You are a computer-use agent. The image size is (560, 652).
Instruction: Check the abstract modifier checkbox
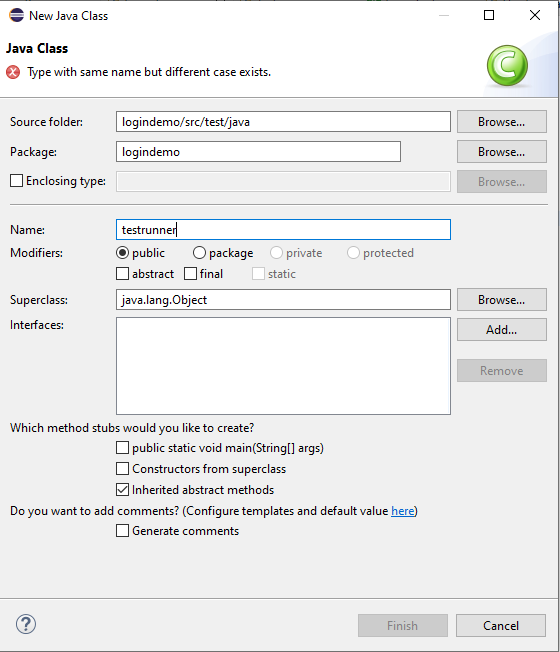coord(122,274)
